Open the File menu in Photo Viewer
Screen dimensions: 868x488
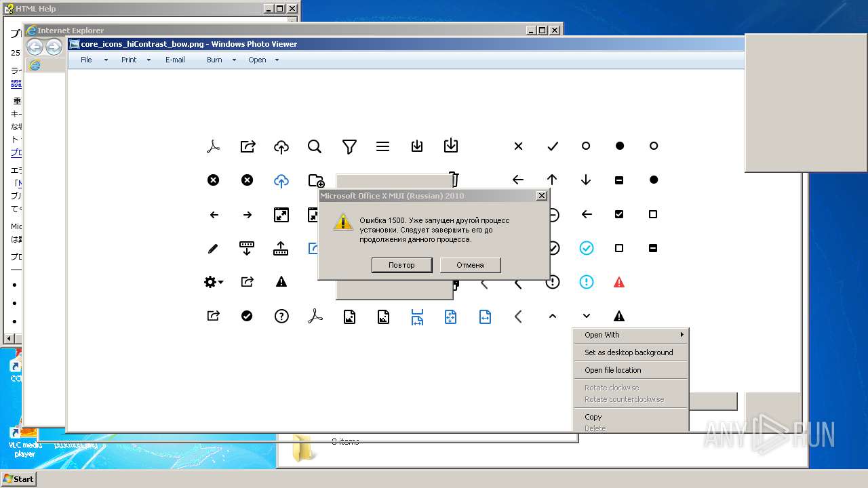(86, 60)
